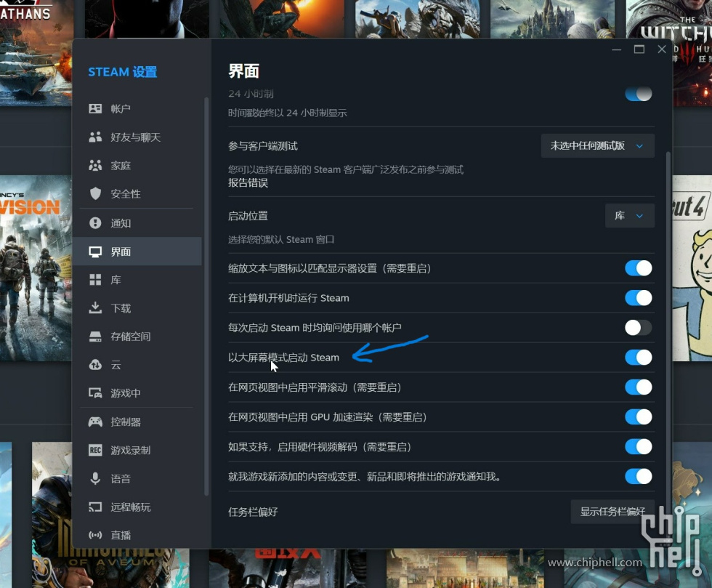Toggle 新品和即将推出的游戏通知 switch
Screen dimensions: 712x588
point(639,477)
